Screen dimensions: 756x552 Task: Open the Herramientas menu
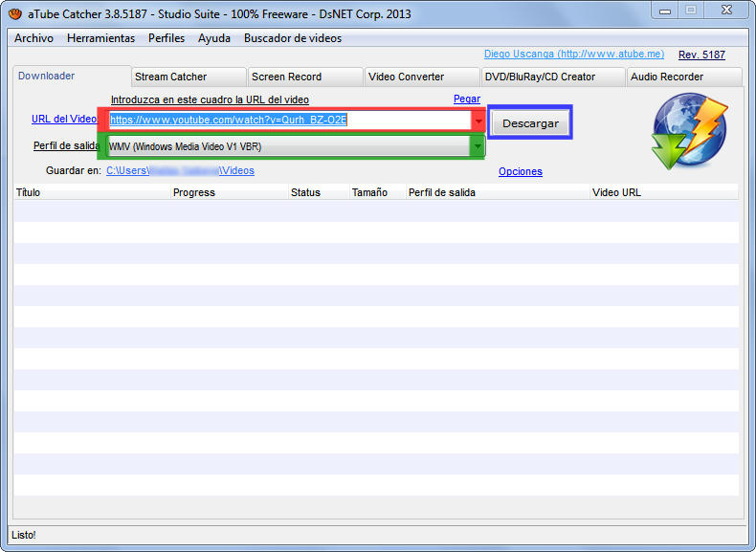[x=100, y=38]
